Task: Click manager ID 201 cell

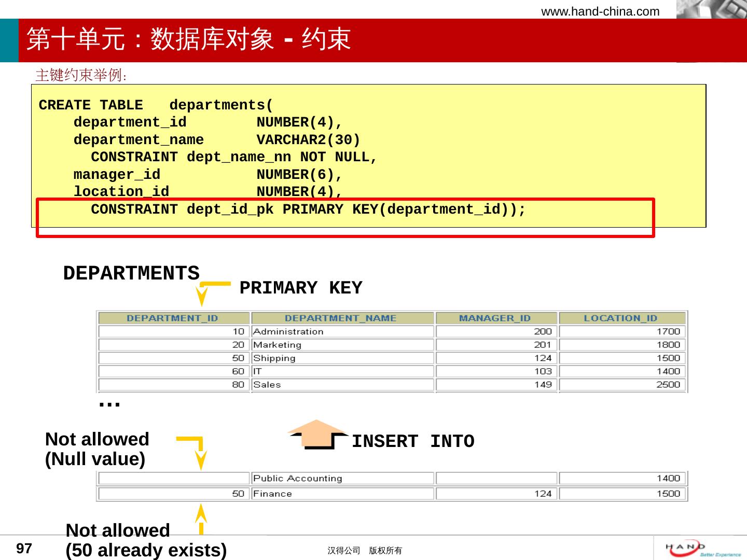Action: tap(496, 345)
